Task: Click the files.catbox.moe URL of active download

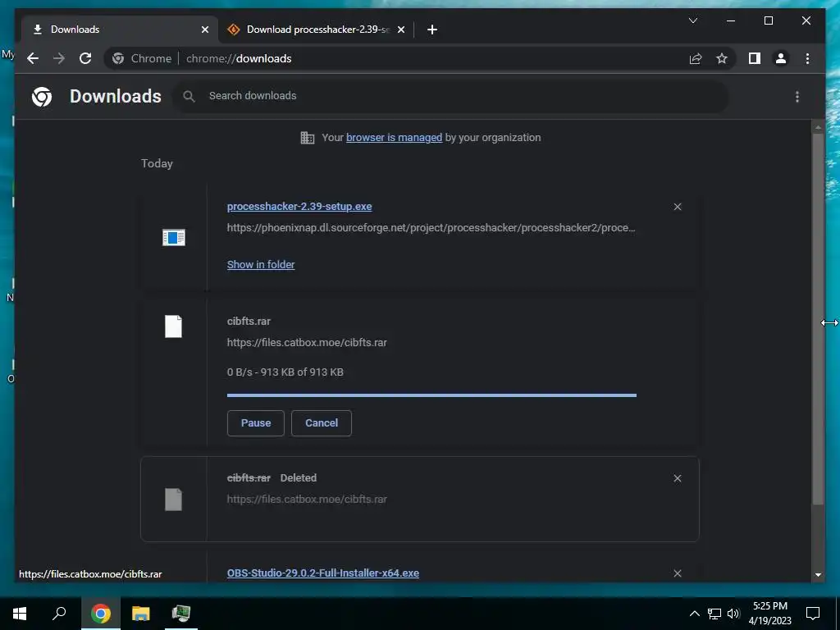Action: point(307,343)
